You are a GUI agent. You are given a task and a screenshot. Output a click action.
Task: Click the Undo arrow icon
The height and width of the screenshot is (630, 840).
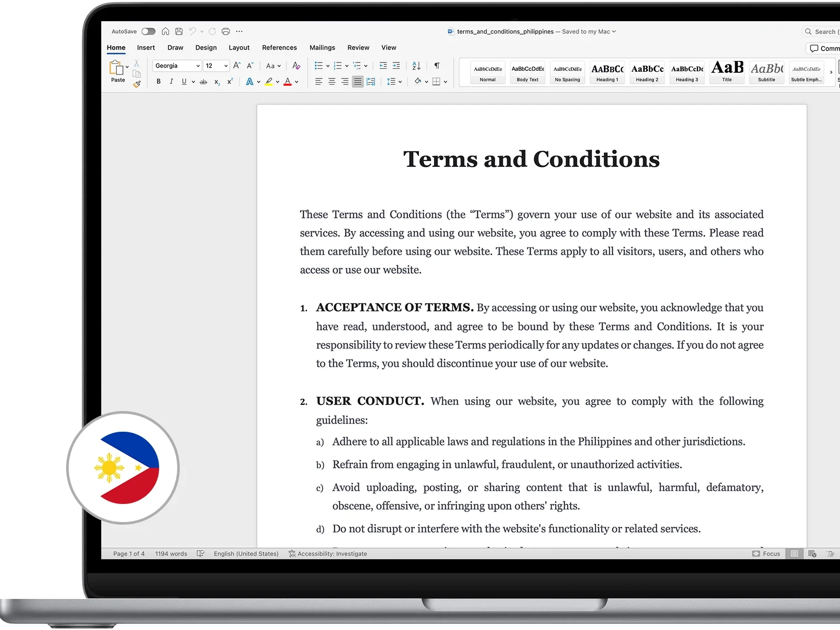coord(192,31)
